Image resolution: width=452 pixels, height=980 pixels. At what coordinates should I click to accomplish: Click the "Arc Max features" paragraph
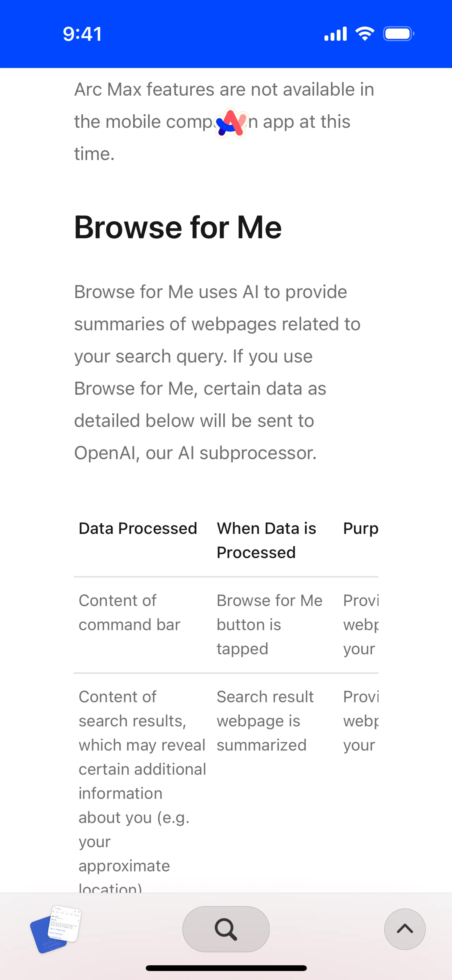(224, 121)
